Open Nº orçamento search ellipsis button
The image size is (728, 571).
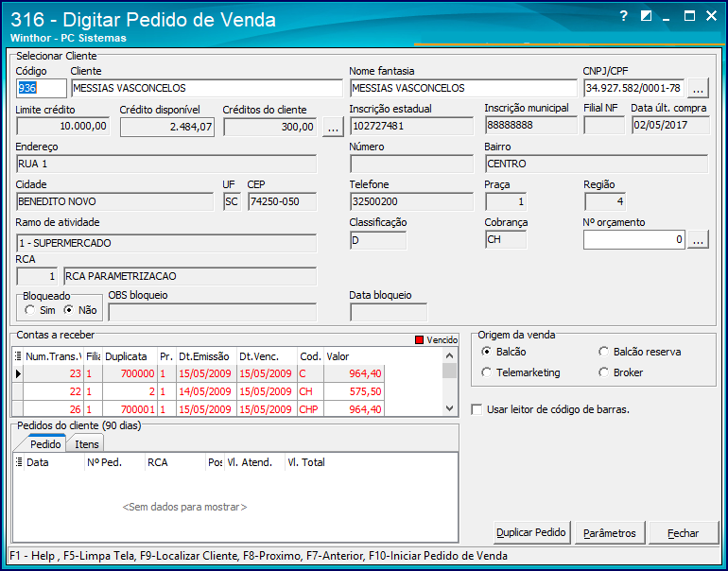click(698, 240)
